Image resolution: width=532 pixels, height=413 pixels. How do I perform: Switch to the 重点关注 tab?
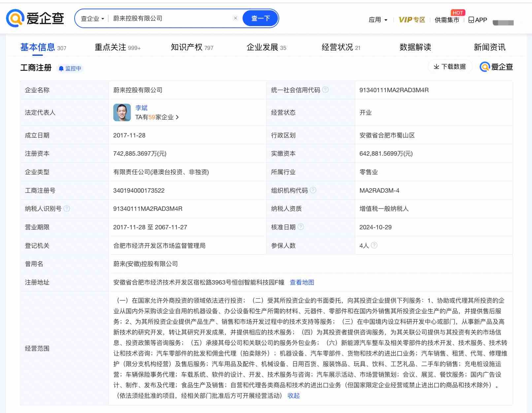click(117, 47)
